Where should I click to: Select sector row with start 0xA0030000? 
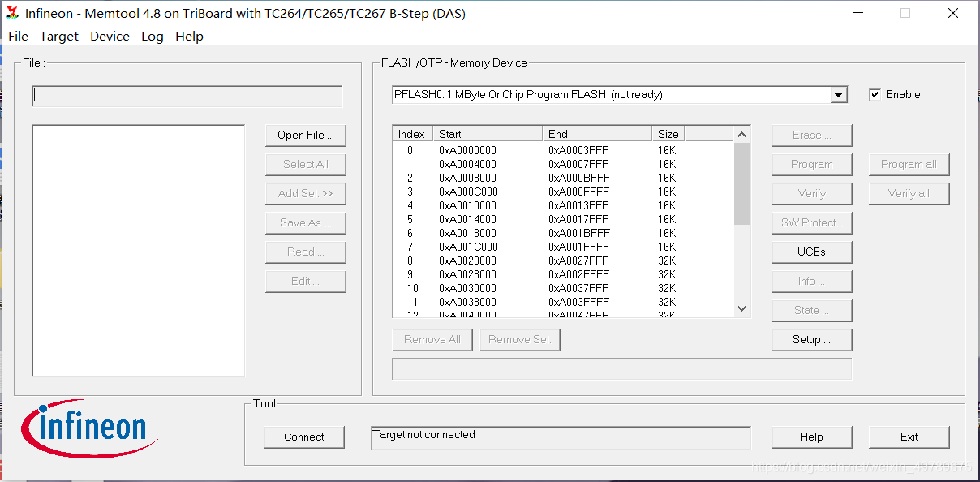point(564,289)
